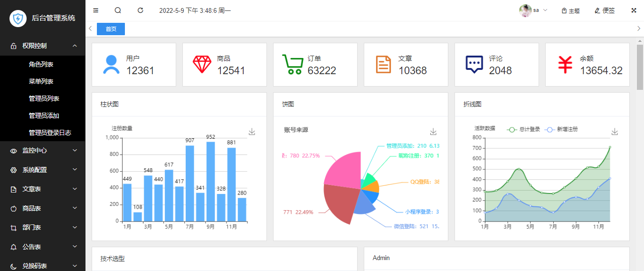Click the 7月 bar showing 907

click(189, 183)
